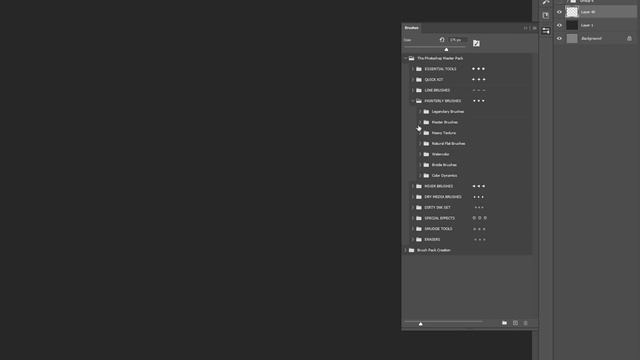
Task: Click the Layer 1 name in Layers
Action: click(x=587, y=25)
